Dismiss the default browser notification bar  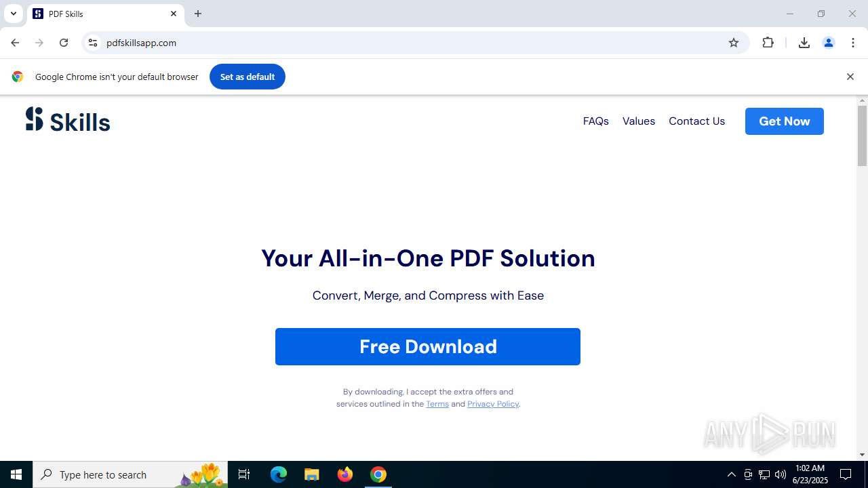pyautogui.click(x=850, y=77)
